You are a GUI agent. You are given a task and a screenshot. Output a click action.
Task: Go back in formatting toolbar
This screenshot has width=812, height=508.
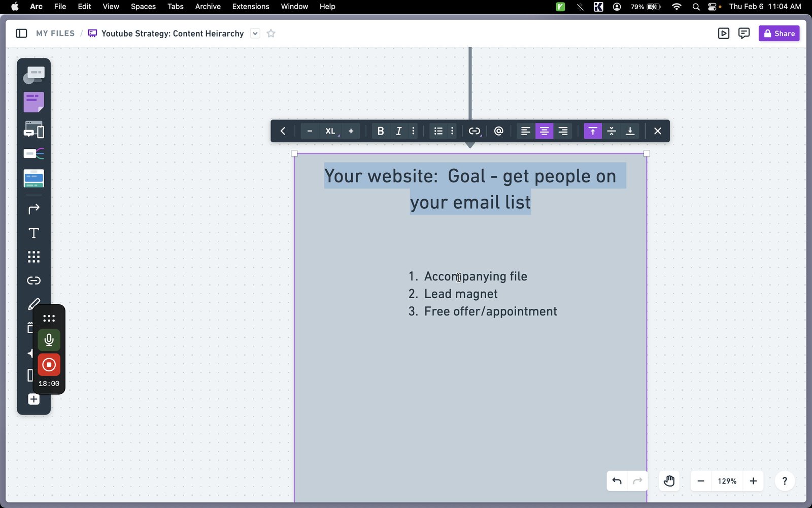coord(283,131)
